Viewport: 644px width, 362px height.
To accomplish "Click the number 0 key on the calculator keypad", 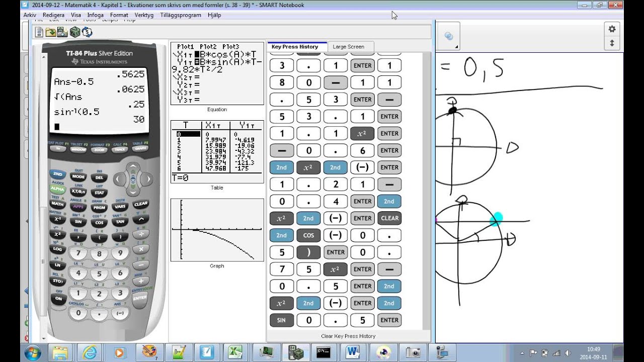I will tap(78, 313).
